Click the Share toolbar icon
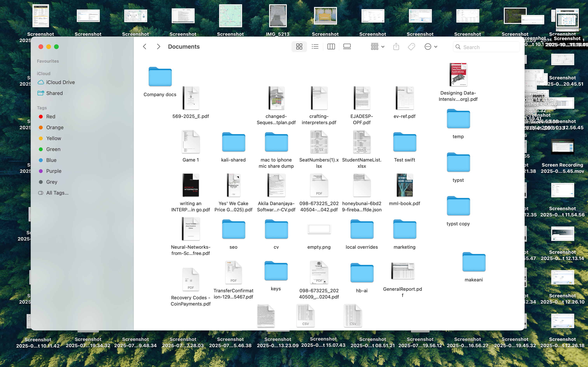The height and width of the screenshot is (367, 588). 396,47
